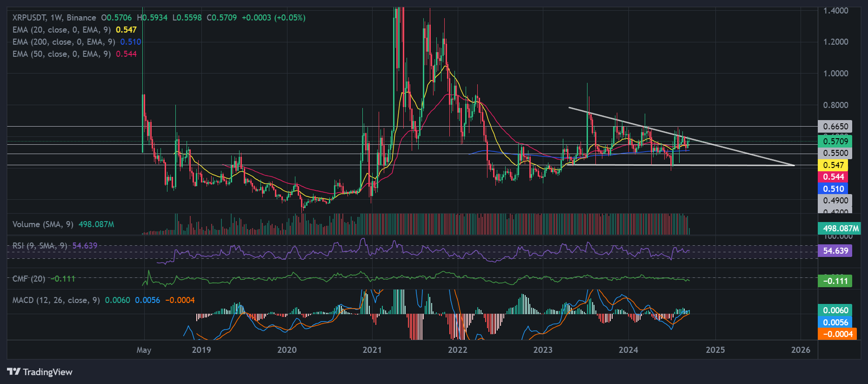Select the EMA 50 indicator legend
This screenshot has width=868, height=384.
click(x=74, y=54)
